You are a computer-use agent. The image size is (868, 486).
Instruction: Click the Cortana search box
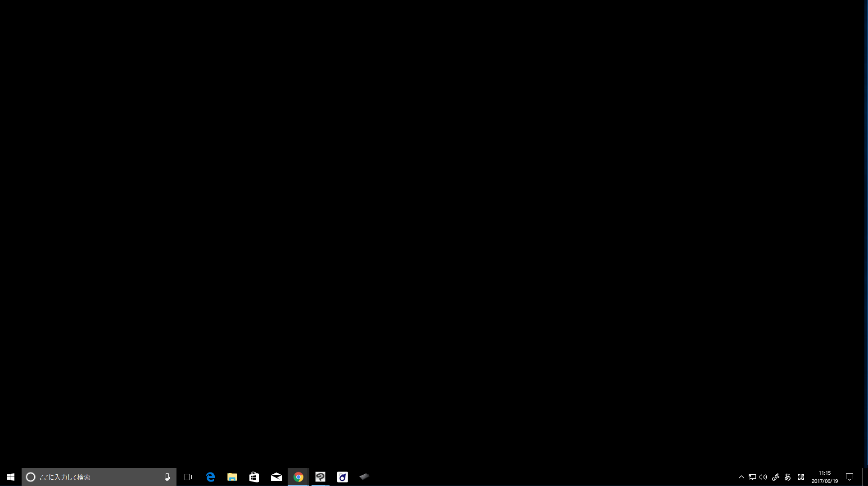tap(95, 477)
